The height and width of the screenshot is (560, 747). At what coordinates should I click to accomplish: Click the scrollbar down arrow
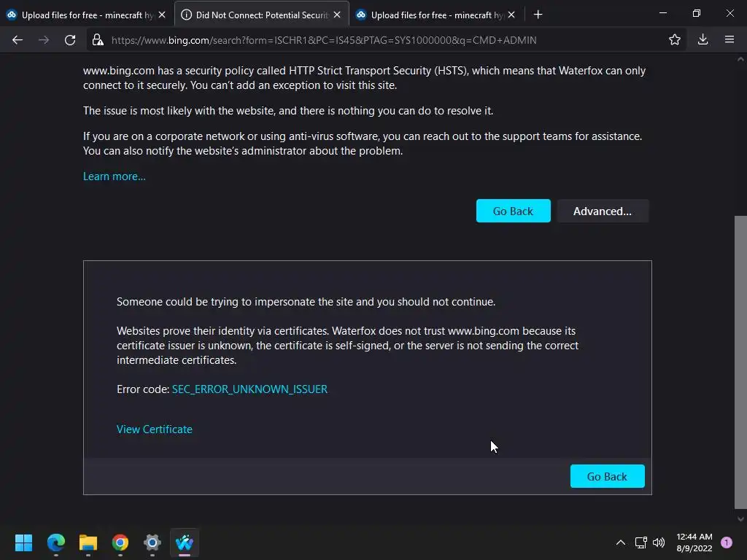click(x=740, y=519)
